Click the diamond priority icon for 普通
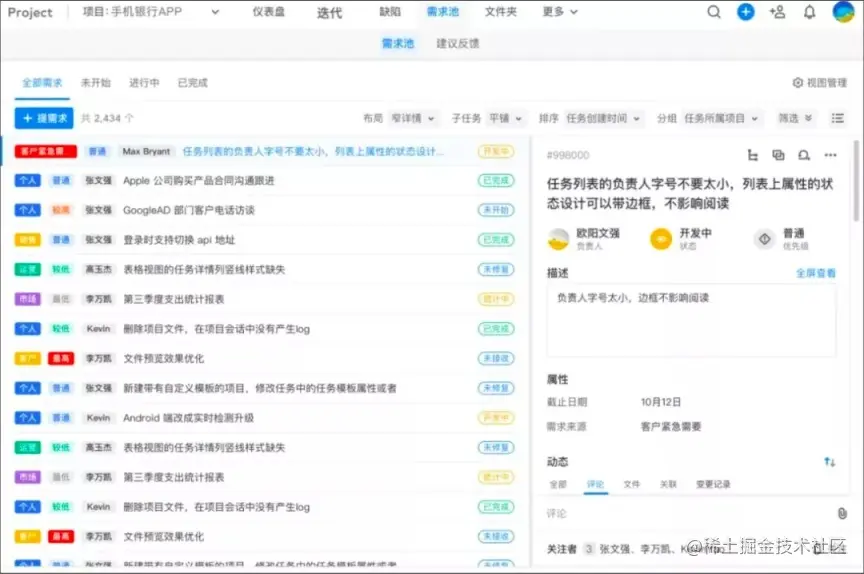The image size is (864, 574). [764, 239]
